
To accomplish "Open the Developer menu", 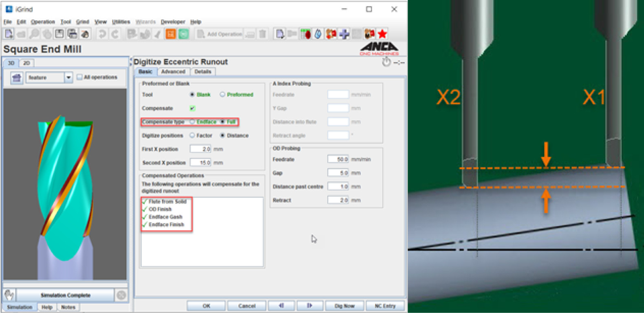I will (x=173, y=22).
